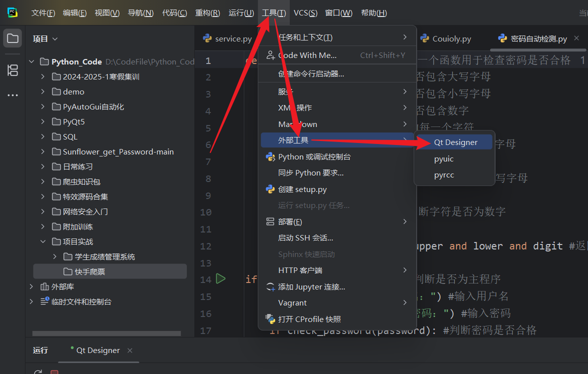Open the Project tool window folder icon
This screenshot has width=588, height=374.
(12, 38)
